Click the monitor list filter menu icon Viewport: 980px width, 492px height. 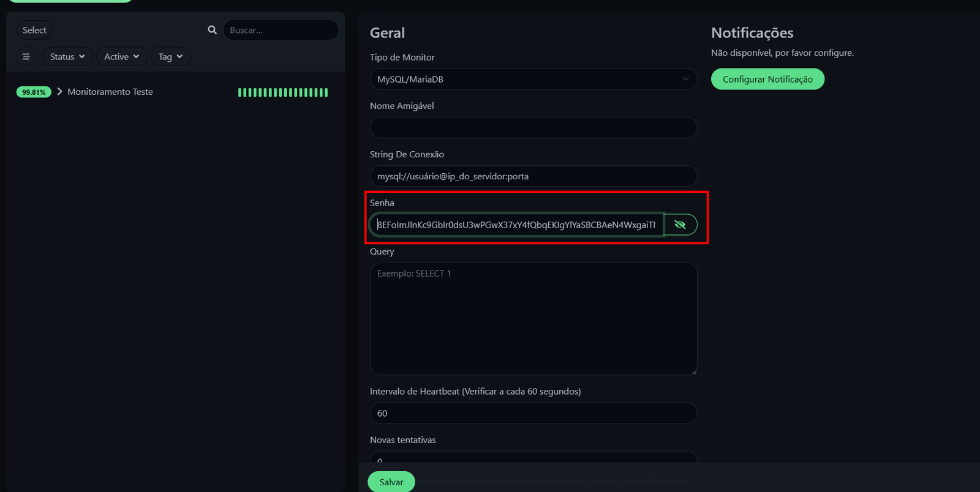point(26,57)
